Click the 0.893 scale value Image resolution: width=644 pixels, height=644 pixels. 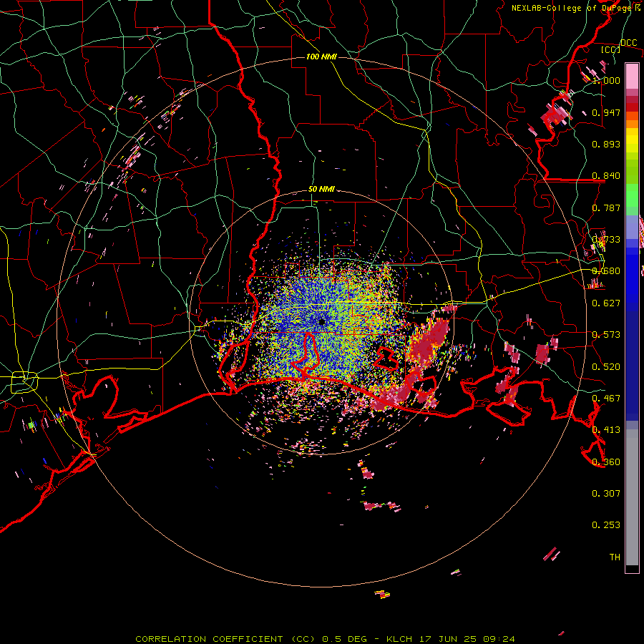(606, 144)
